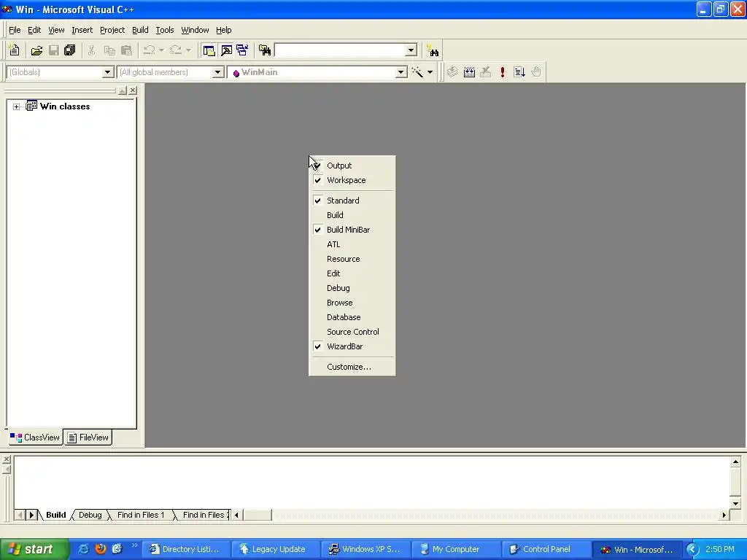Click the Paste clipboard icon
This screenshot has height=560, width=747.
pyautogui.click(x=127, y=50)
